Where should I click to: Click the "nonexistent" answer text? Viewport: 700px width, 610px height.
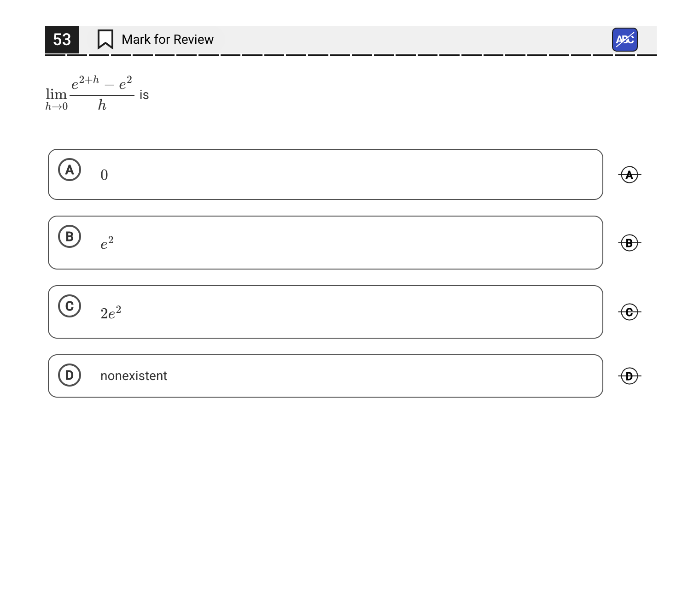click(134, 376)
